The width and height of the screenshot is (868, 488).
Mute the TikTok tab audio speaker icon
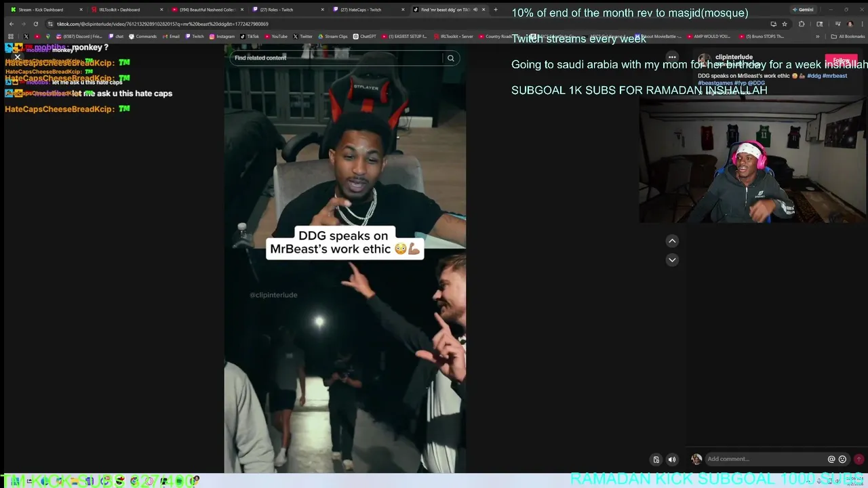(475, 9)
